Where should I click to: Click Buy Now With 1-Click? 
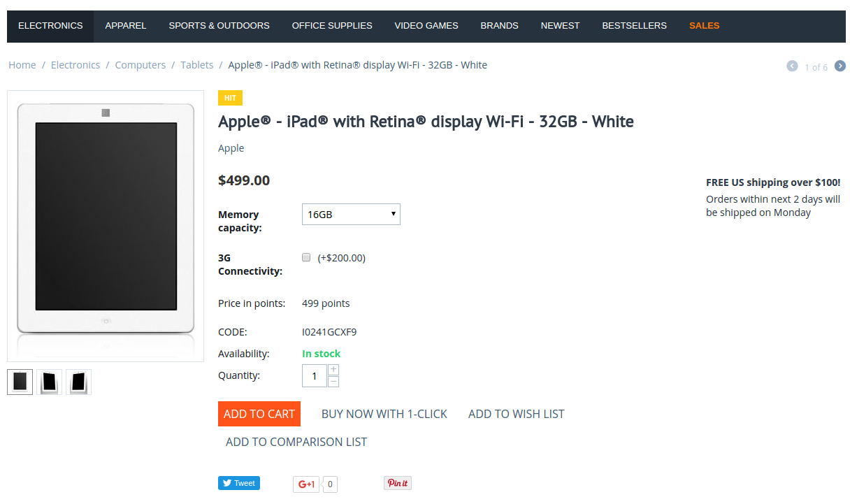pyautogui.click(x=384, y=414)
